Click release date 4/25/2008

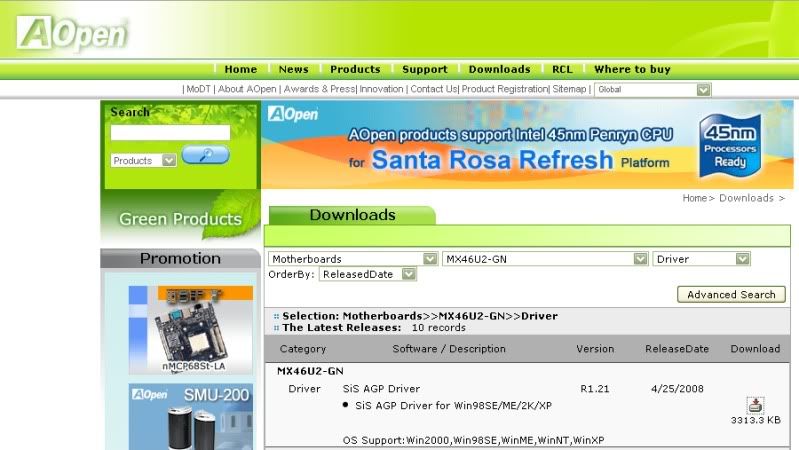677,389
